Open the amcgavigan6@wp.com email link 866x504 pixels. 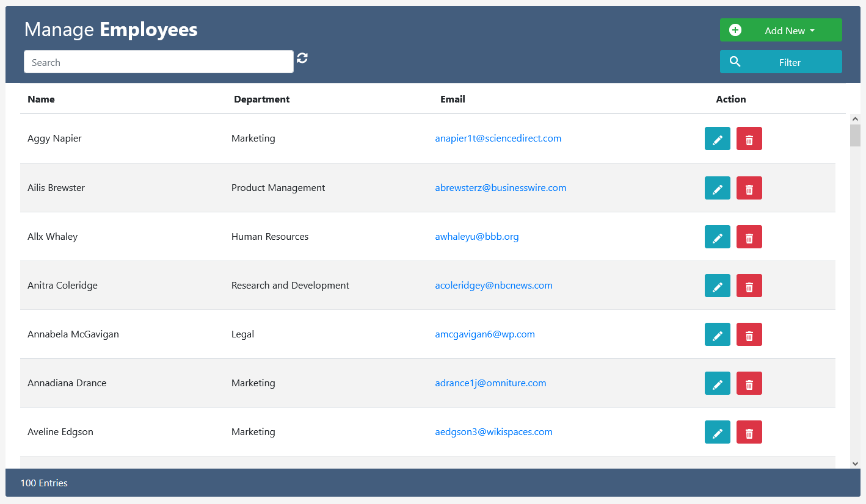point(484,334)
